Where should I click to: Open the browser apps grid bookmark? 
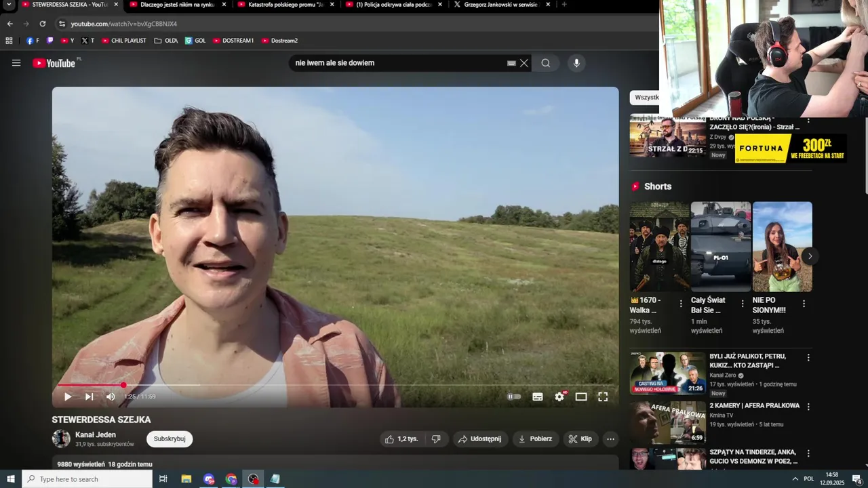pyautogui.click(x=9, y=41)
